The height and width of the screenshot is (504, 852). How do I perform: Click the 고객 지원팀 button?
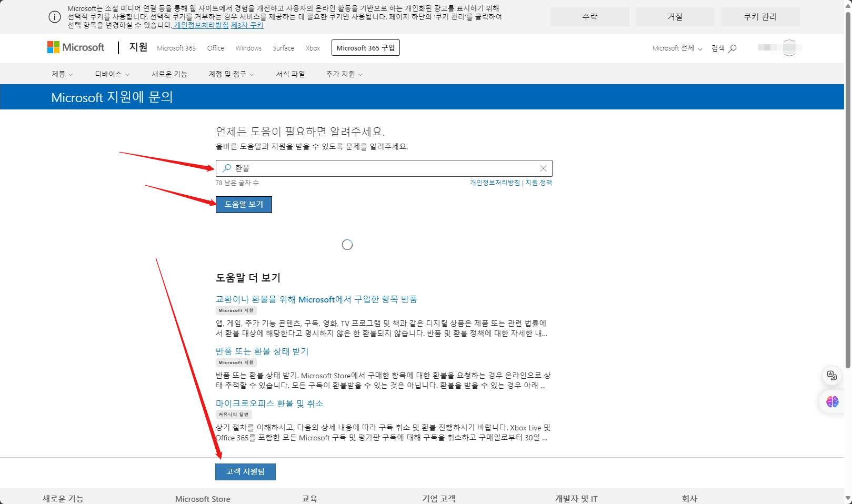[245, 472]
